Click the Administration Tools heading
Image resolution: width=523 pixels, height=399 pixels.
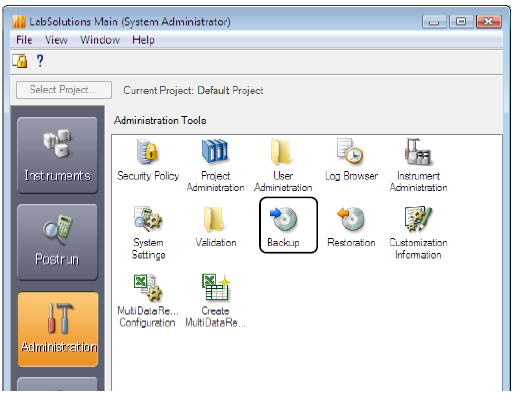(x=160, y=120)
